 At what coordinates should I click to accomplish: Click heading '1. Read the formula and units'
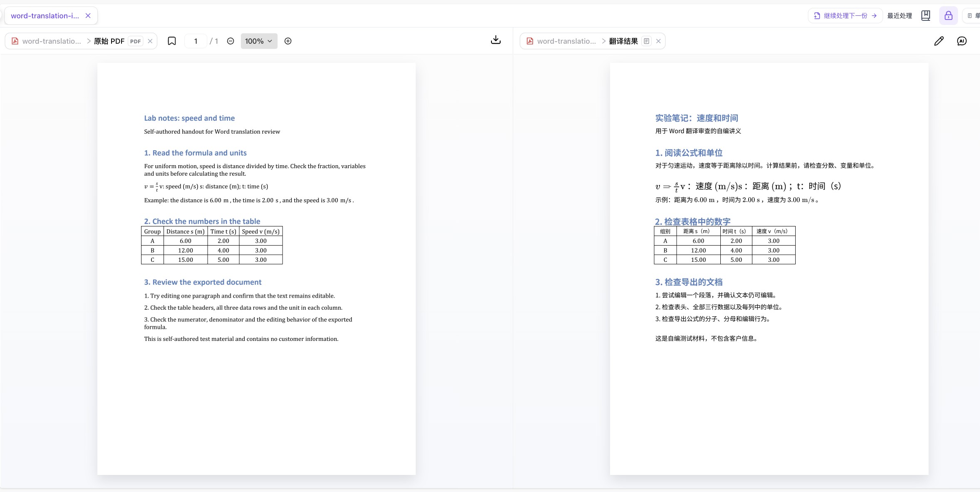195,153
